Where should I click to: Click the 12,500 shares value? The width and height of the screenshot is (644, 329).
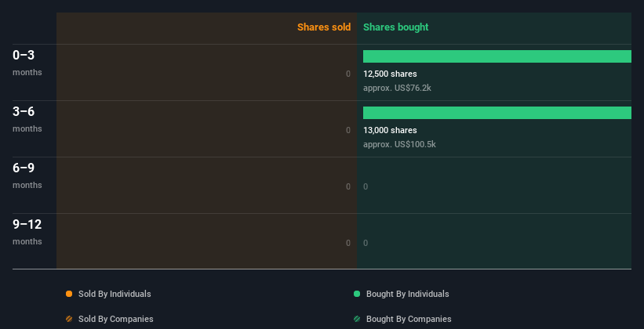point(390,74)
